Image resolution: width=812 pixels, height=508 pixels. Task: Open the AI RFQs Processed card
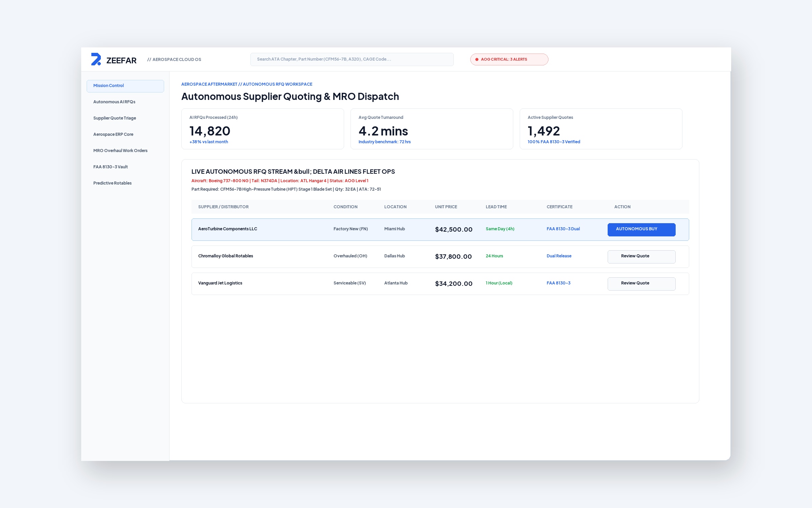(263, 129)
